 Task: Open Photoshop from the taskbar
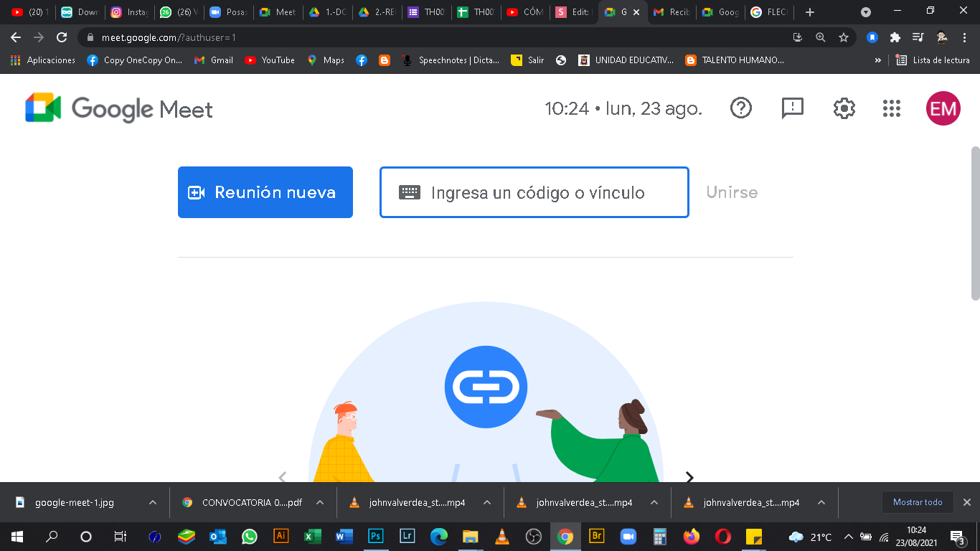point(375,536)
